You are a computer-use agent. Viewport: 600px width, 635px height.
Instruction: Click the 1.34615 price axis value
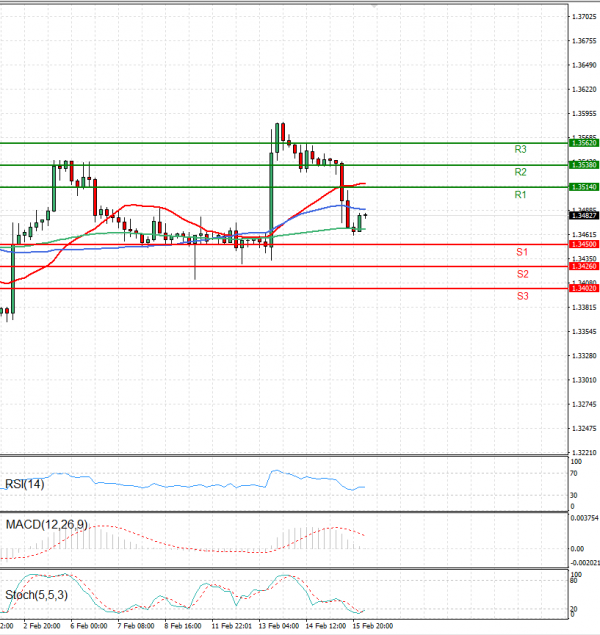[584, 234]
